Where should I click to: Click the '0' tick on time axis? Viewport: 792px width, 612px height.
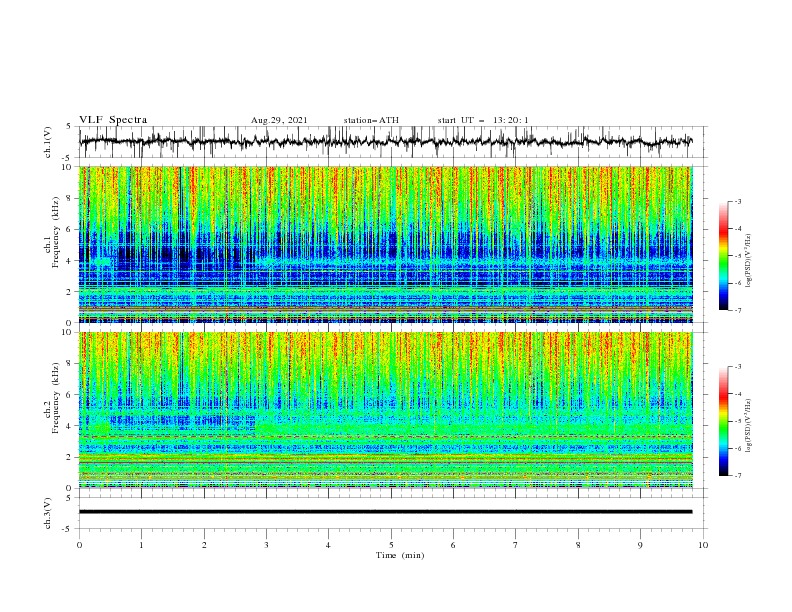pos(79,545)
